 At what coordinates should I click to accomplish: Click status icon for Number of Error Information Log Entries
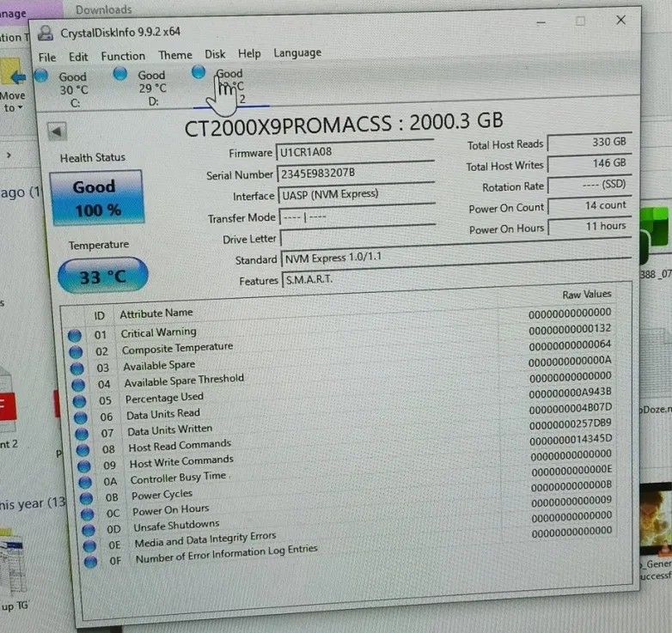[90, 562]
